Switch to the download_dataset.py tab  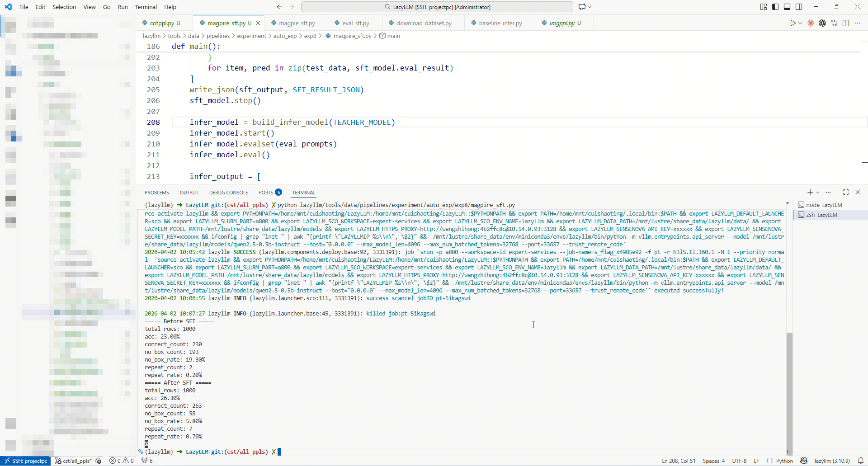pos(424,23)
